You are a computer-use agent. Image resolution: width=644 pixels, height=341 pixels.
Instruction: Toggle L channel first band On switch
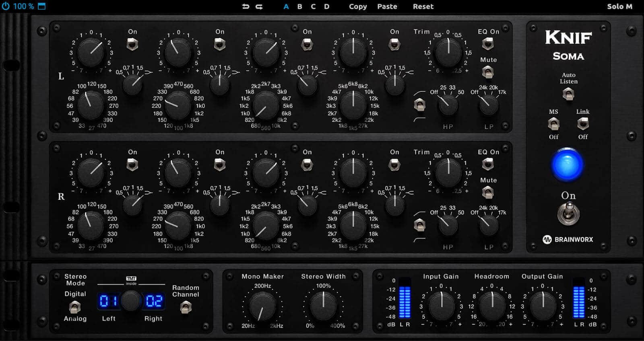point(132,44)
